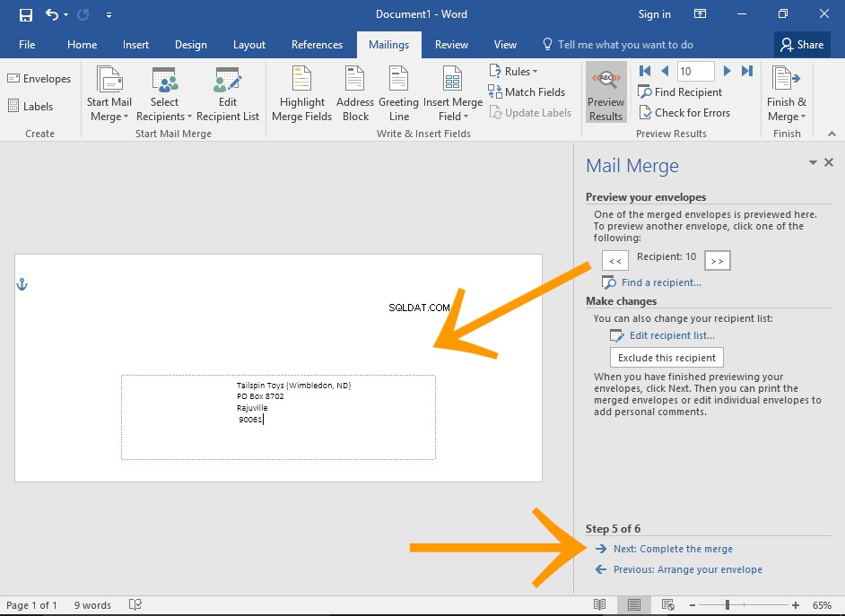The height and width of the screenshot is (616, 845).
Task: Click the Rajuville line
Action: 252,408
